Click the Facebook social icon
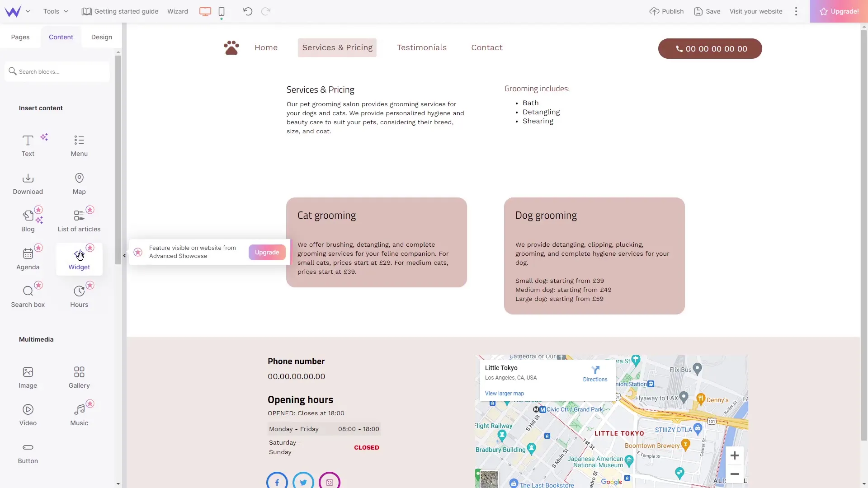The width and height of the screenshot is (868, 488). (x=277, y=481)
